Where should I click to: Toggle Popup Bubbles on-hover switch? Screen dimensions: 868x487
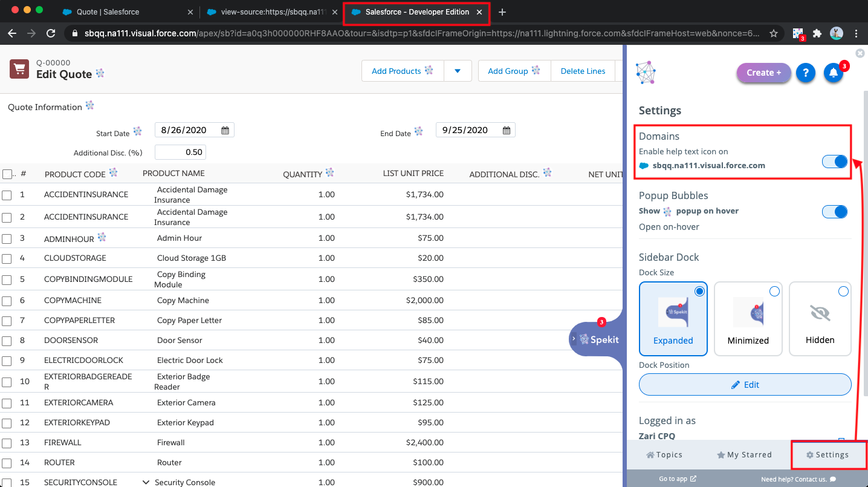pos(835,212)
